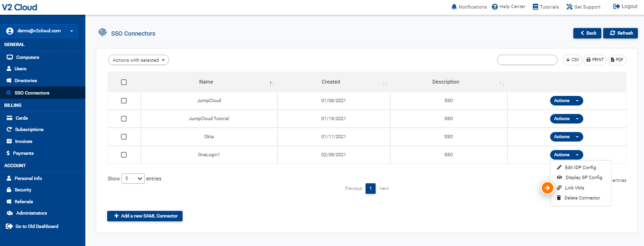
Task: Click the Directories Windows icon in sidebar
Action: 9,81
